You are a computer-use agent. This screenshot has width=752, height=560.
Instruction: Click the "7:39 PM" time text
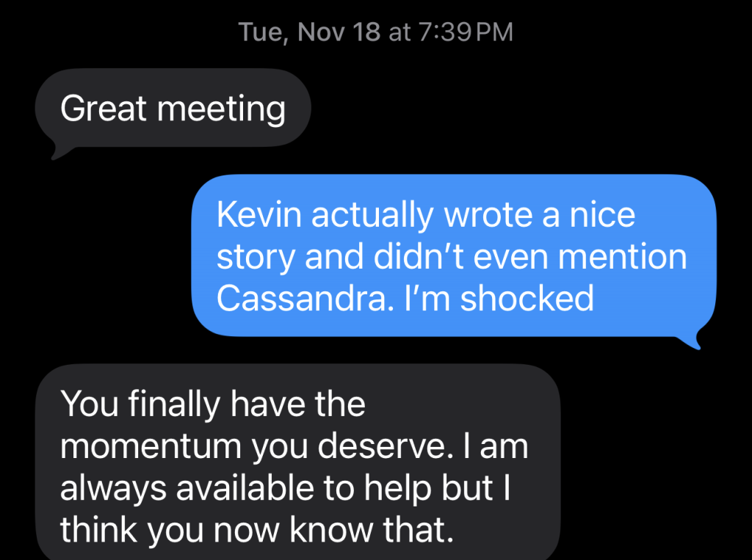465,32
